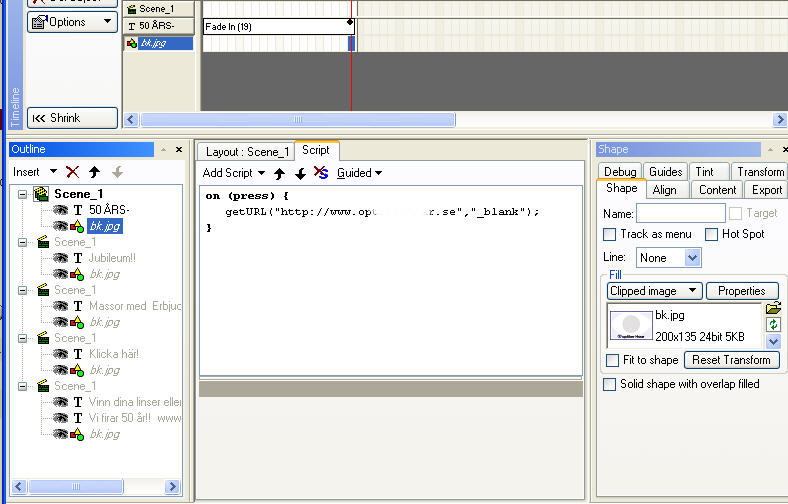Open the Tint tab
Viewport: 788px width, 504px height.
click(709, 172)
